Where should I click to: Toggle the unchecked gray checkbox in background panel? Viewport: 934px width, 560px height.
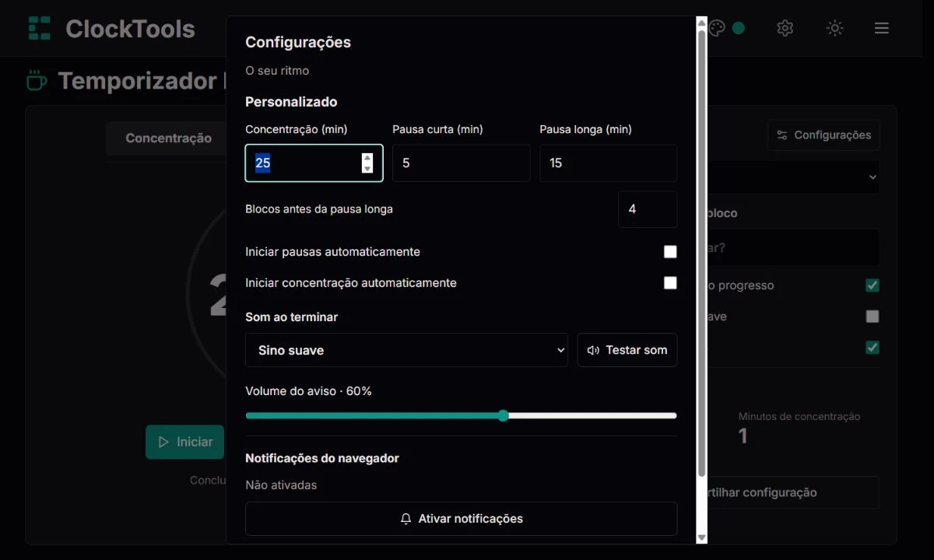coord(873,317)
